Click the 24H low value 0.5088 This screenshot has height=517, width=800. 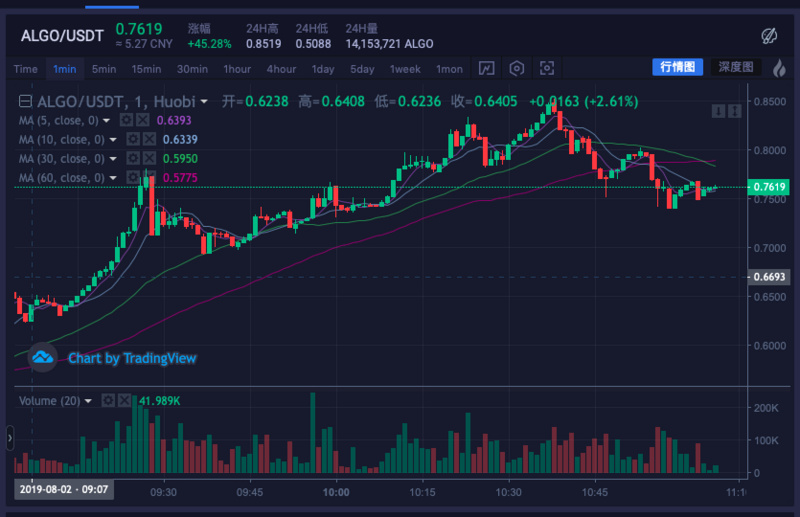click(x=313, y=44)
